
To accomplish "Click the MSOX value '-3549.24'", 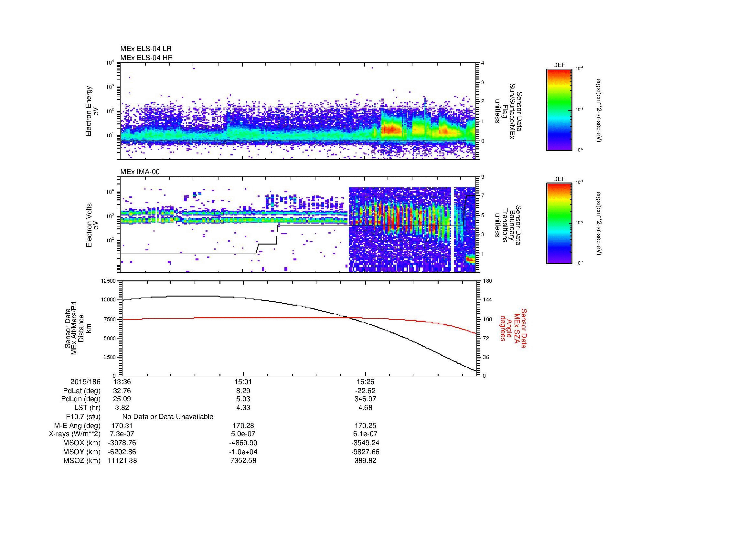I will point(366,443).
